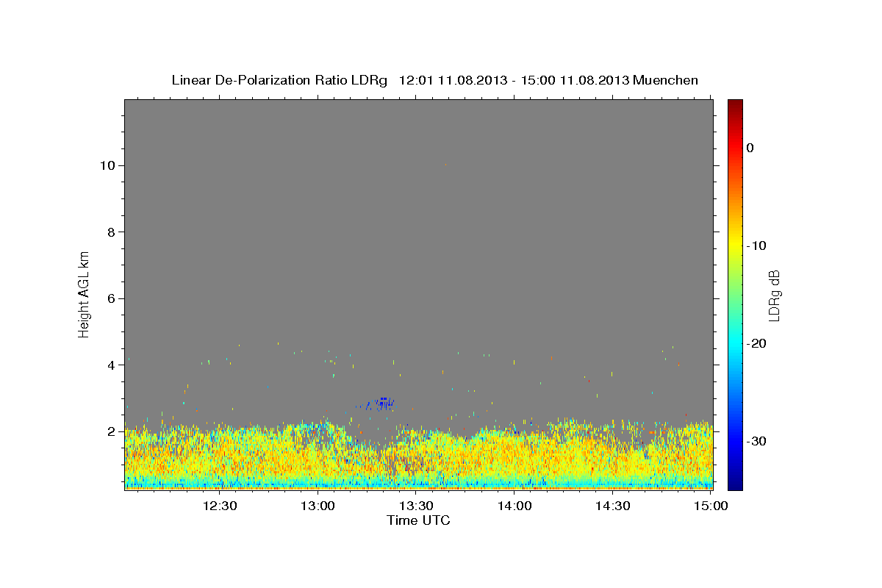
Task: Click the height tick label 10
Action: coord(107,165)
